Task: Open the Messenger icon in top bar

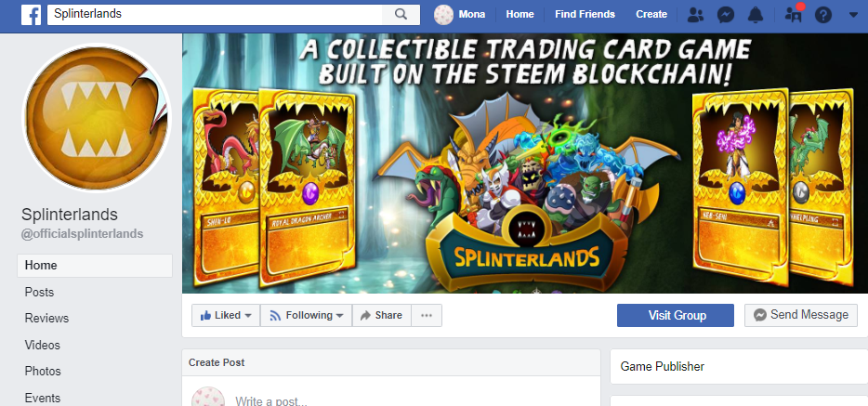Action: (725, 15)
